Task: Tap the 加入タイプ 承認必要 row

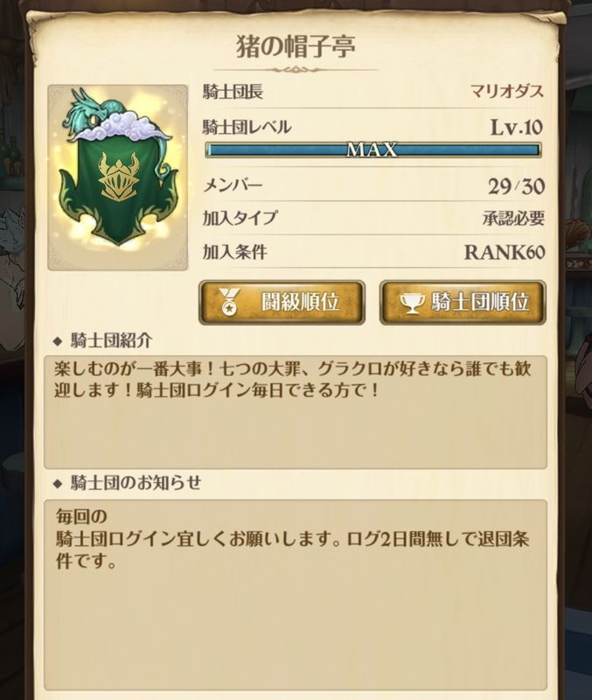Action: pyautogui.click(x=373, y=218)
